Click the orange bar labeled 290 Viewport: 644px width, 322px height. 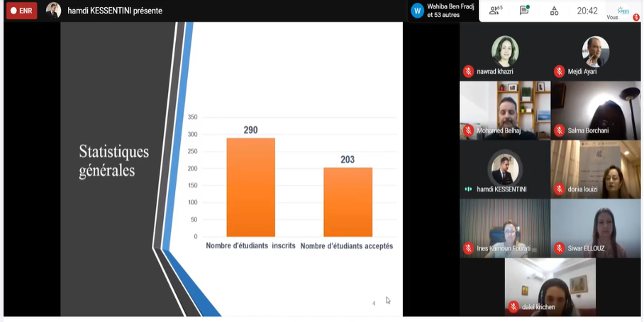tap(250, 187)
